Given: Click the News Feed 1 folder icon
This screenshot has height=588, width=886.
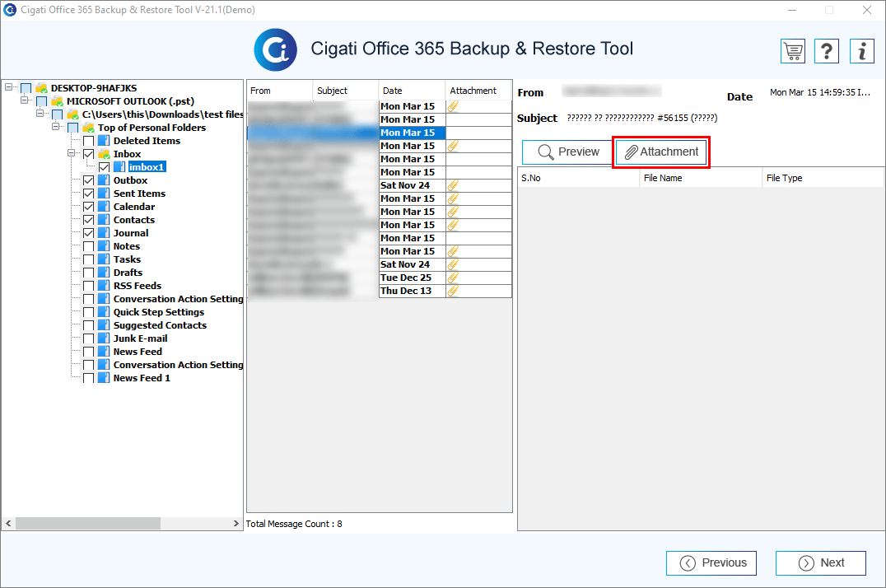Looking at the screenshot, I should pos(104,378).
